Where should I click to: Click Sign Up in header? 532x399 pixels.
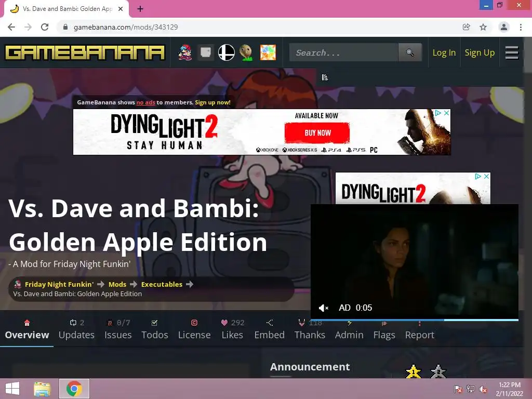(x=480, y=52)
